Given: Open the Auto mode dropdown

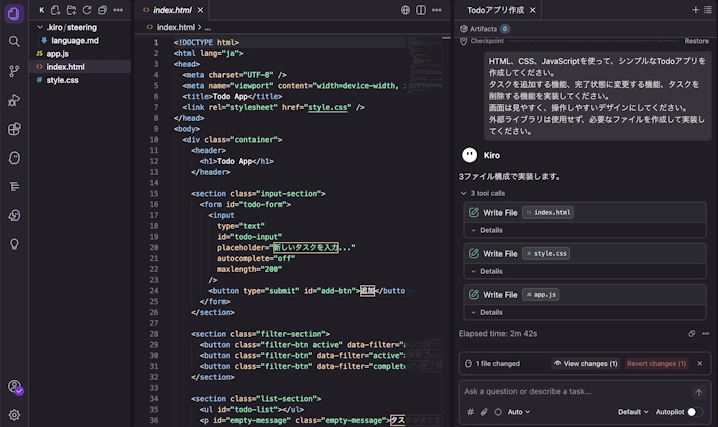Looking at the screenshot, I should [518, 412].
